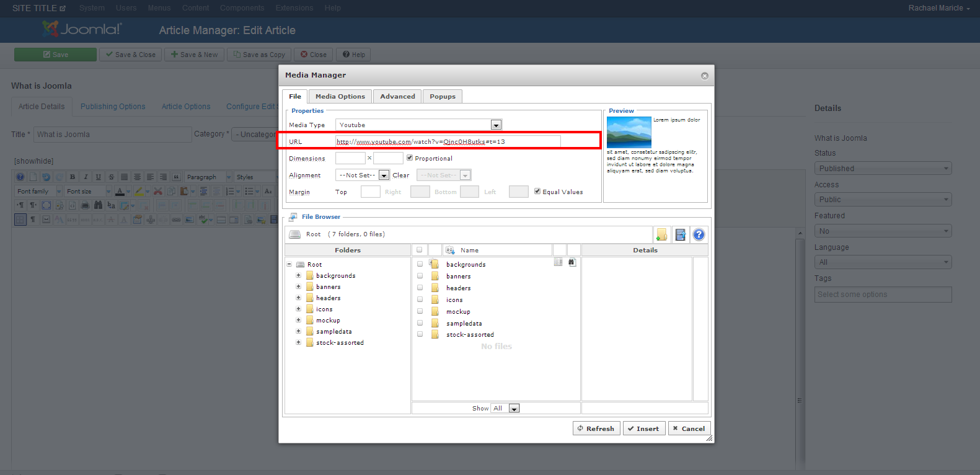Image resolution: width=980 pixels, height=475 pixels.
Task: Open the File Browser help icon
Action: click(x=699, y=234)
